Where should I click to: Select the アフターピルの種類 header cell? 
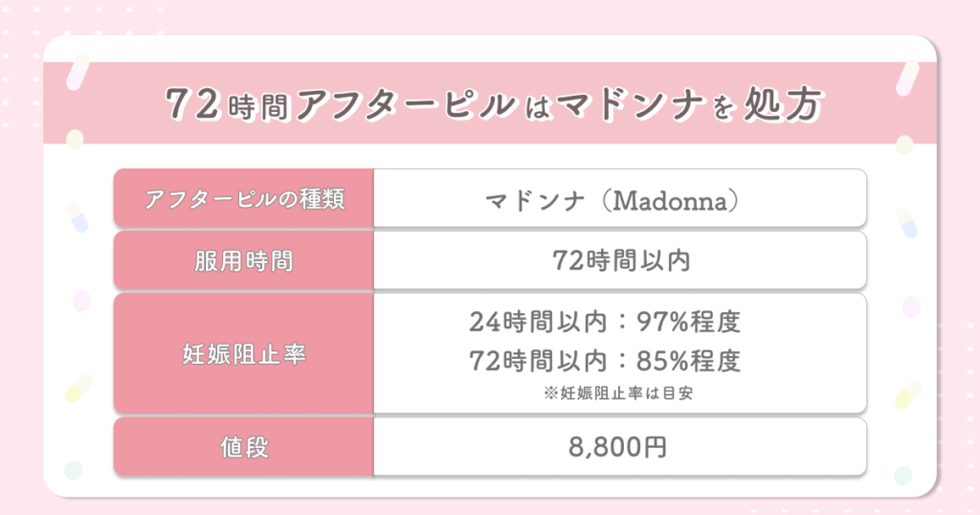(x=244, y=198)
